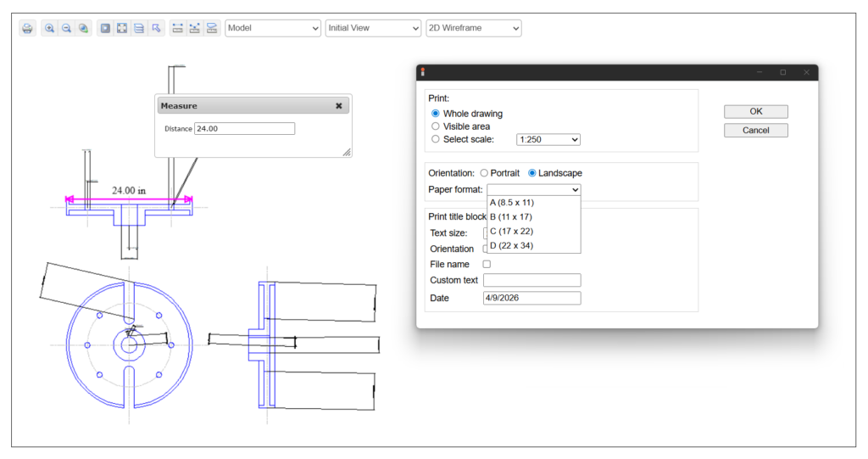
Task: Choose paper format C (17 x 22)
Action: click(x=534, y=232)
